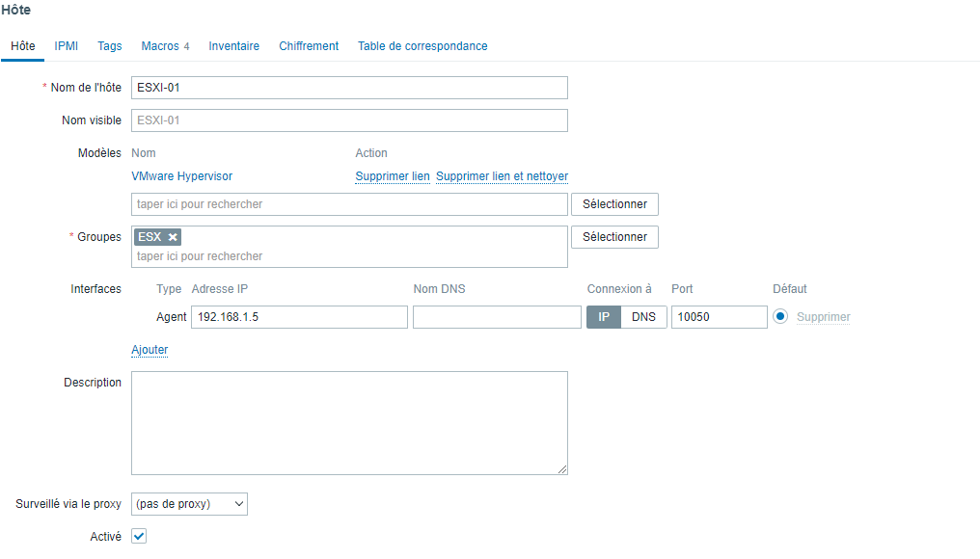Screen dimensions: 980x559
Task: Set connection mode to IP
Action: 604,317
